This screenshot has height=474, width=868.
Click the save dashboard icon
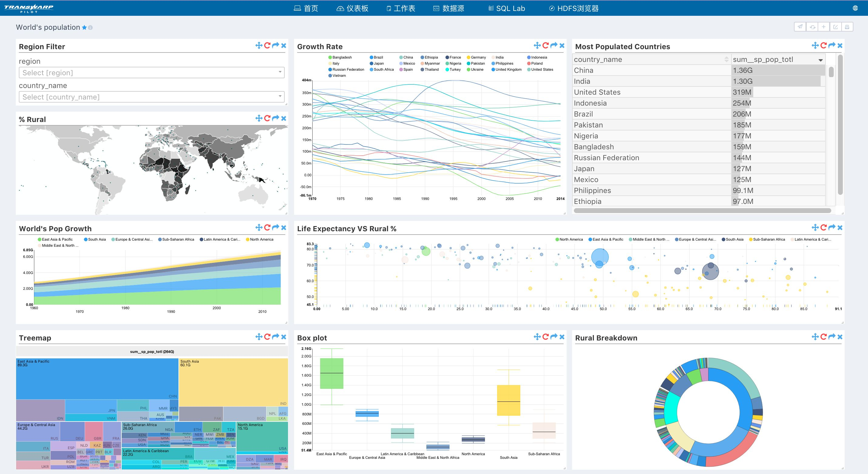coord(847,27)
